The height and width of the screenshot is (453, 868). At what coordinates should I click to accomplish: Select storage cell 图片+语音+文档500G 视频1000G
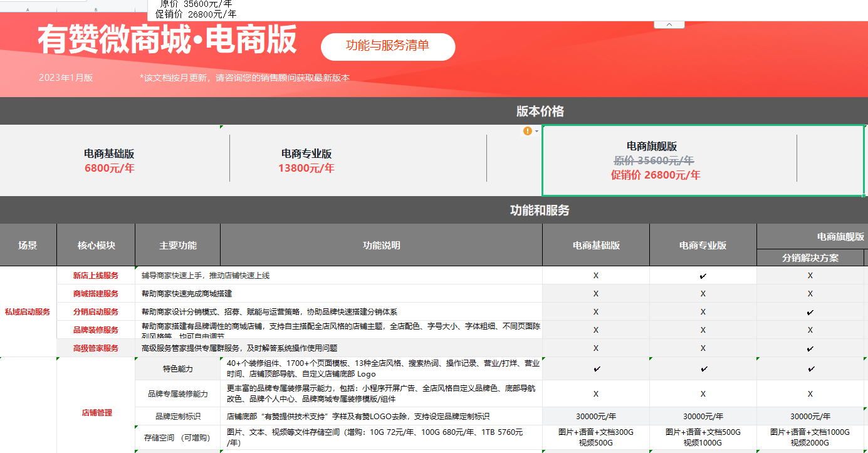[x=703, y=437]
